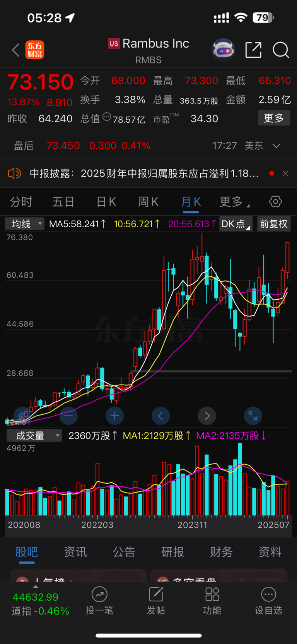Switch to 五日 chart tab
The width and height of the screenshot is (297, 644).
point(63,201)
